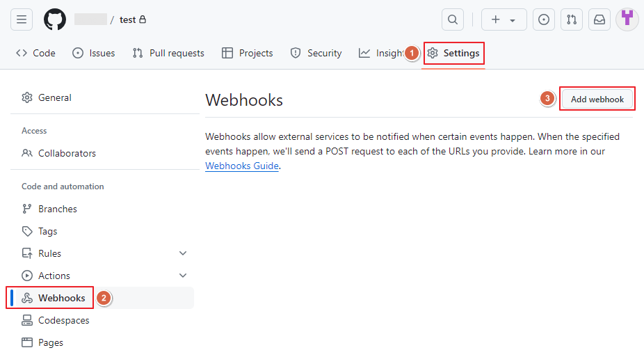Switch to the Code tab
The image size is (644, 357).
pos(35,53)
